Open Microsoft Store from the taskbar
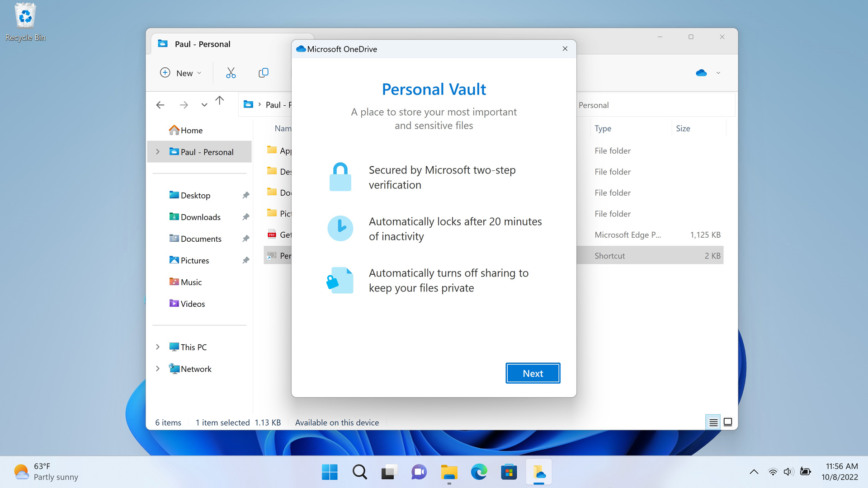The image size is (868, 488). click(509, 472)
